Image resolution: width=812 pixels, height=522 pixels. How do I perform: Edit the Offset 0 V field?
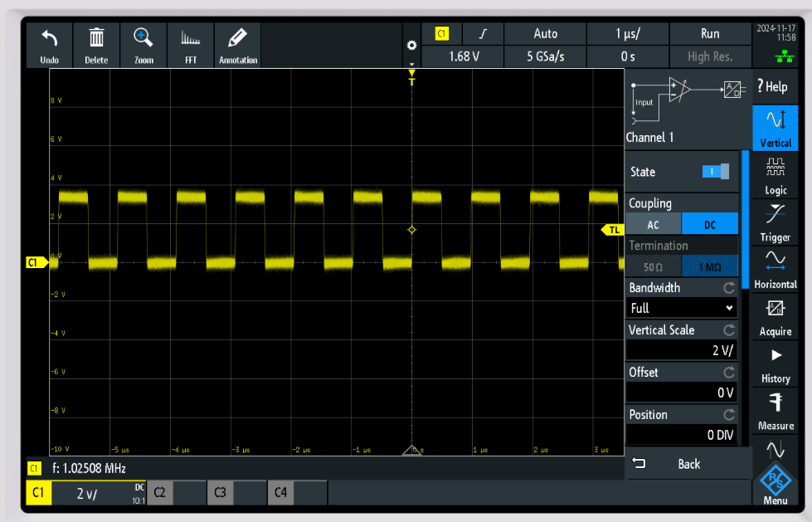click(x=682, y=393)
